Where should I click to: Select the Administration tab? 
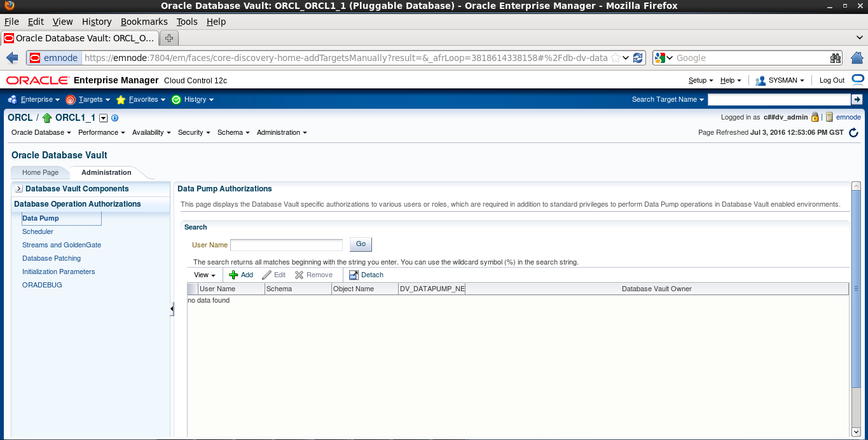(106, 172)
